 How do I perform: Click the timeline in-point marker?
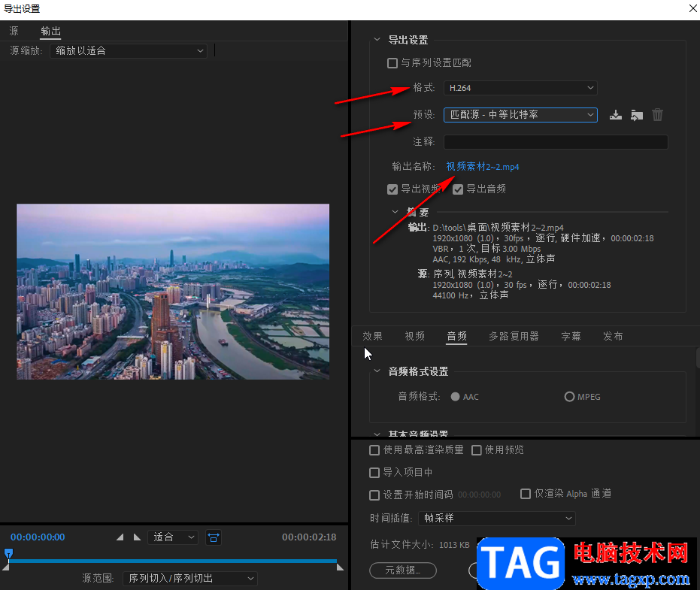pyautogui.click(x=5, y=567)
